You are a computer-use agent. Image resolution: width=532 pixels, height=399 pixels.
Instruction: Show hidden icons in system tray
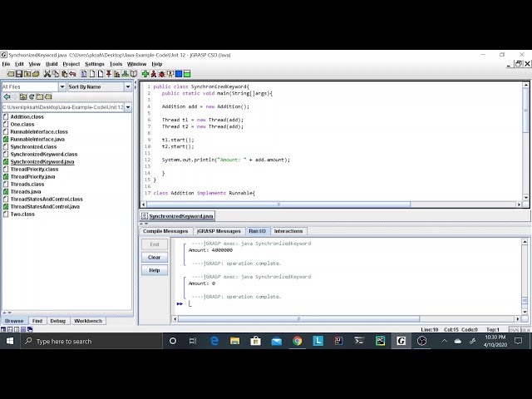tap(444, 341)
